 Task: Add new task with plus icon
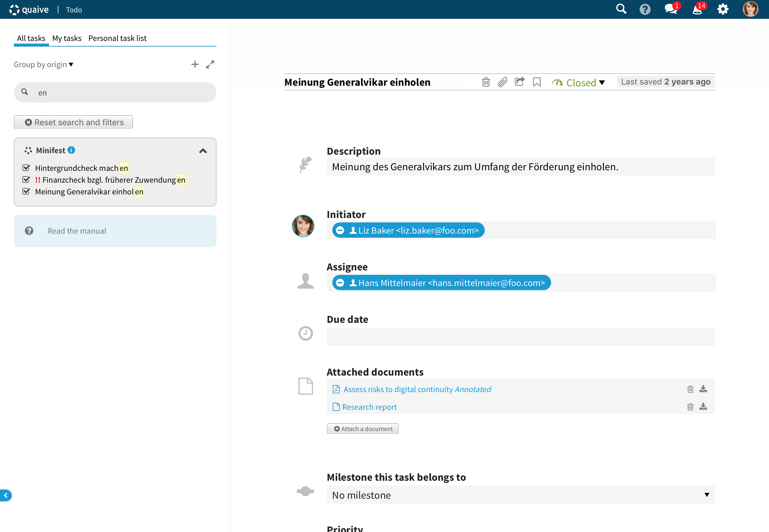click(x=195, y=64)
